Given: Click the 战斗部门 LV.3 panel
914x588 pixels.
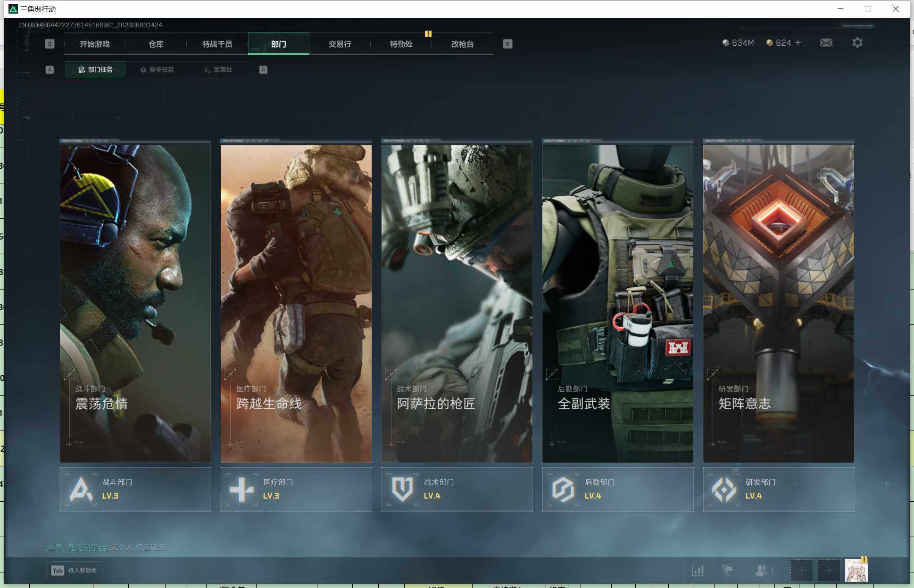Looking at the screenshot, I should click(135, 489).
